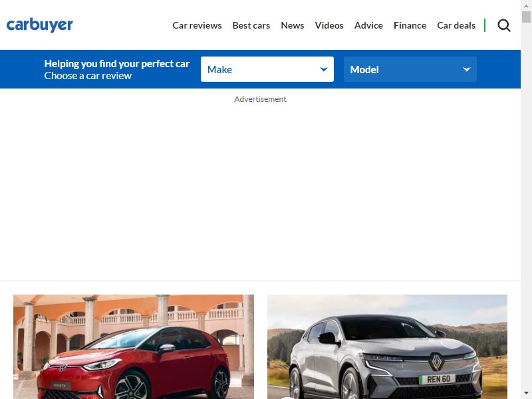Open Car deals link
The height and width of the screenshot is (399, 532).
(456, 25)
